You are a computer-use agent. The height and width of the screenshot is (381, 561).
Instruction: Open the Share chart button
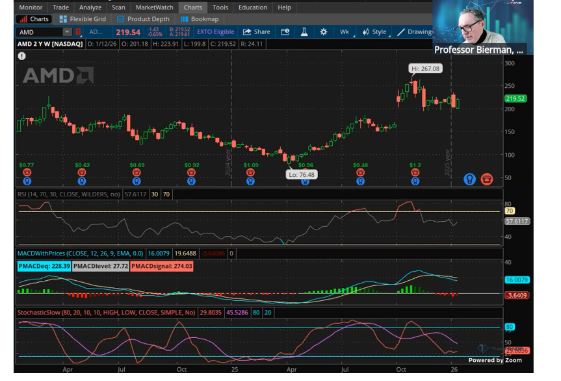(x=257, y=32)
